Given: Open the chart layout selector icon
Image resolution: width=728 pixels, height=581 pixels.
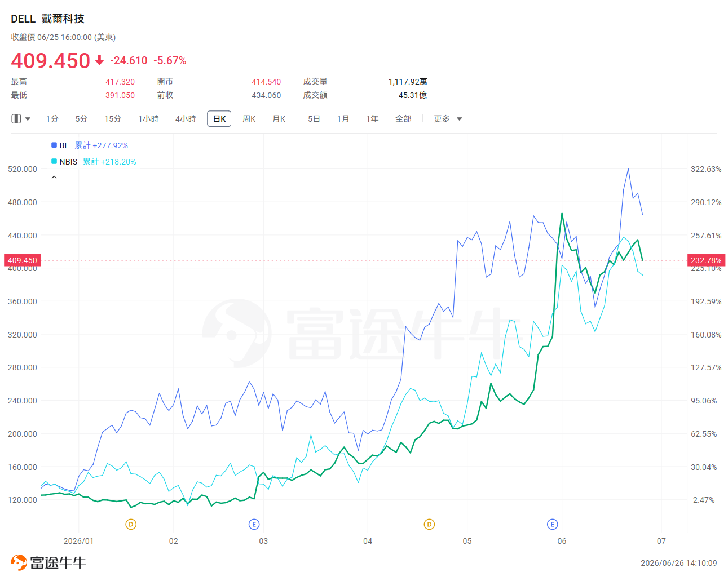Looking at the screenshot, I should tap(16, 119).
